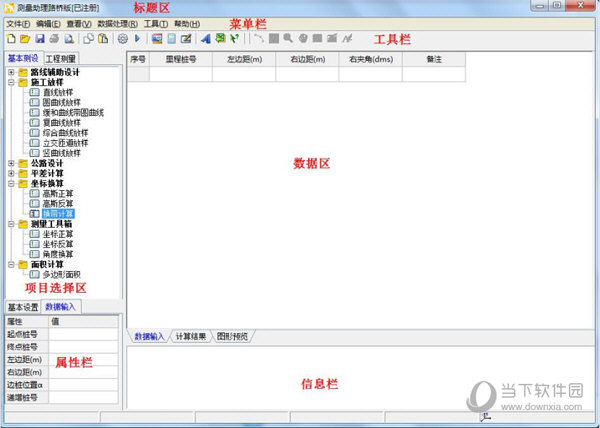Click the picture icon in the toolbar
600x428 pixels.
click(157, 39)
